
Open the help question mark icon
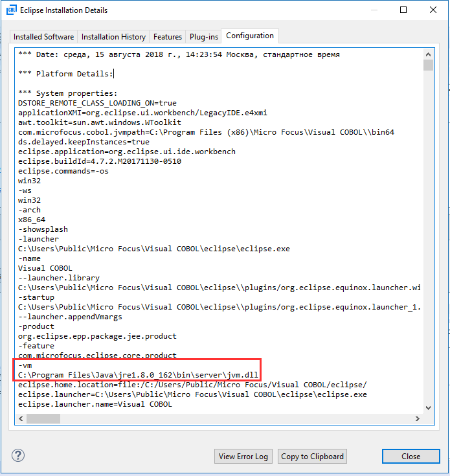pyautogui.click(x=18, y=455)
